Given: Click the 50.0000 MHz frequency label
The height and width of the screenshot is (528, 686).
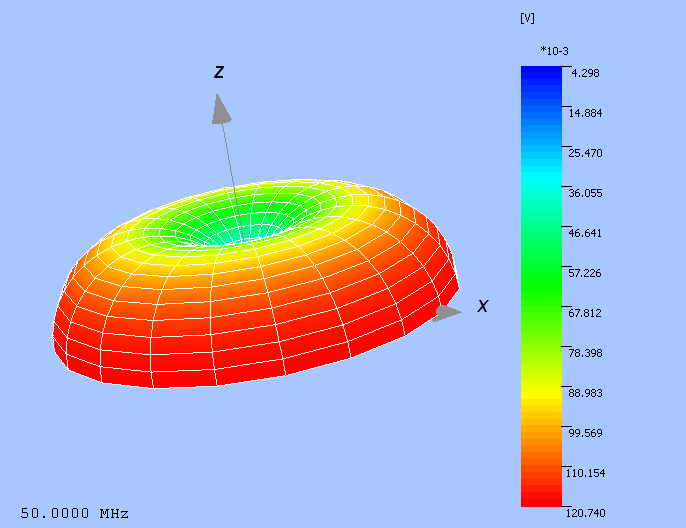Looking at the screenshot, I should [74, 513].
